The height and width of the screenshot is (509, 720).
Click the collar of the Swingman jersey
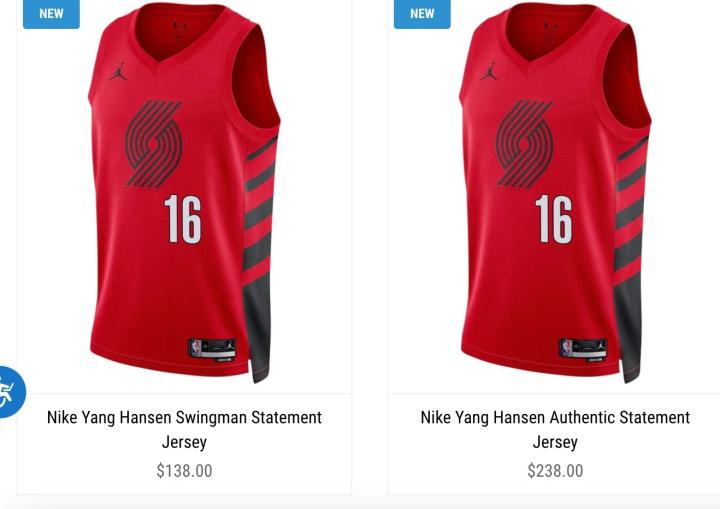point(180,34)
